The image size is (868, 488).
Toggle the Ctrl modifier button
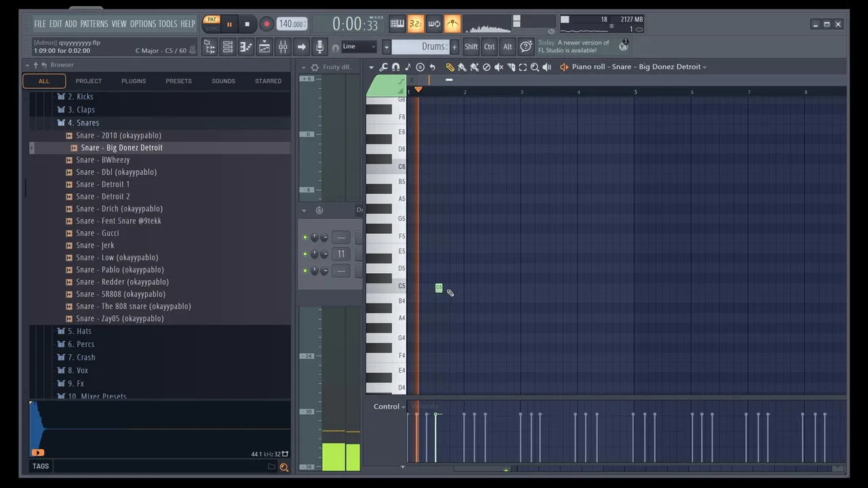click(489, 47)
